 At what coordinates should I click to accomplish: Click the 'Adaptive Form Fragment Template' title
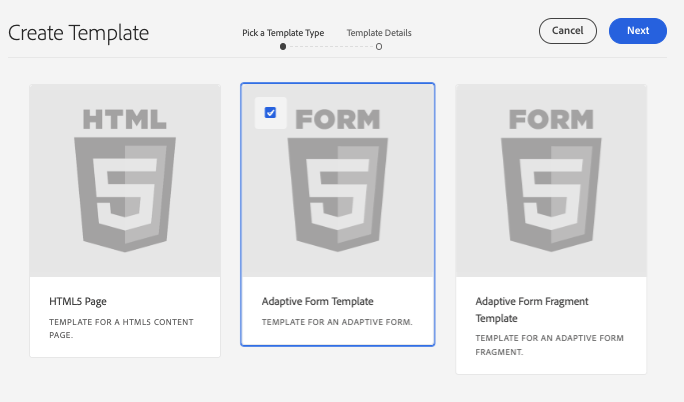(532, 310)
